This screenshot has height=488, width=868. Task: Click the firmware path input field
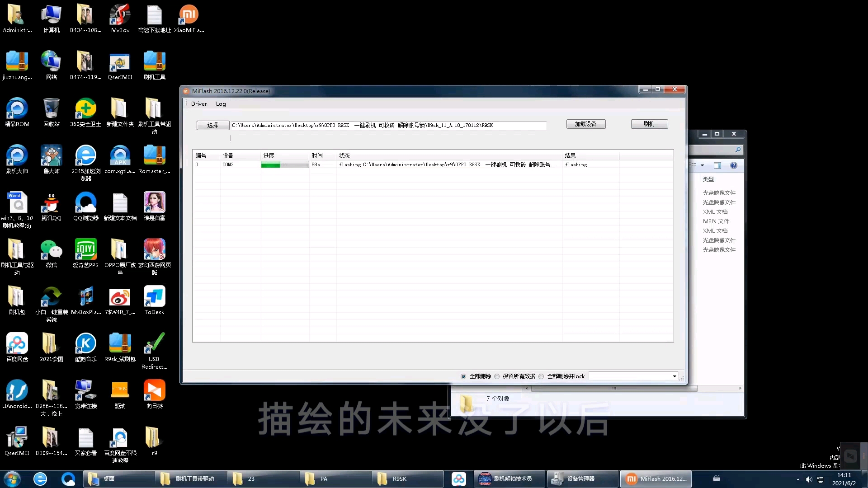coord(388,125)
